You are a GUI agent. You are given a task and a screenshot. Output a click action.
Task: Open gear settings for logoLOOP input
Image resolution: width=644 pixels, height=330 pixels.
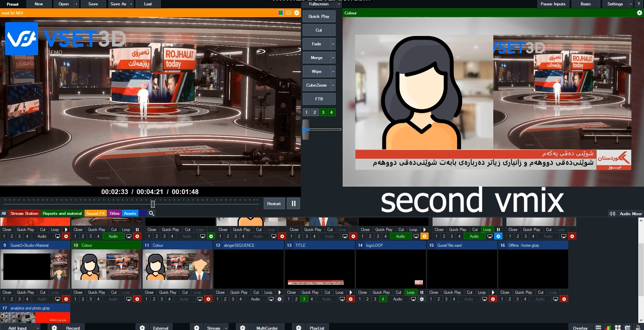pos(422,299)
